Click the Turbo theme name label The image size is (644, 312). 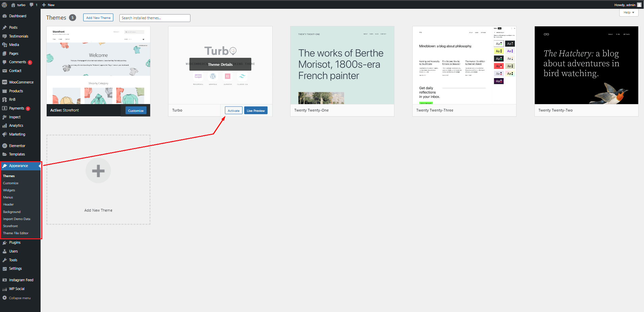pyautogui.click(x=177, y=110)
